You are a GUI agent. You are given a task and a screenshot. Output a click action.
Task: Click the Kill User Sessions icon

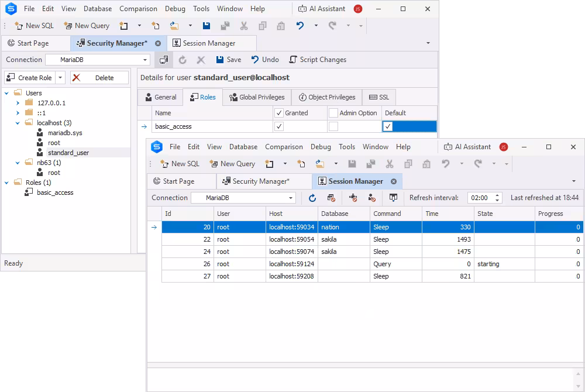[x=371, y=198]
